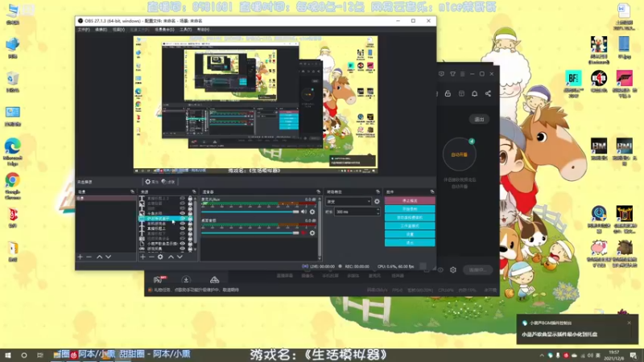Image resolution: width=644 pixels, height=362 pixels.
Task: Pop out the Controls dock
Action: coord(431,191)
